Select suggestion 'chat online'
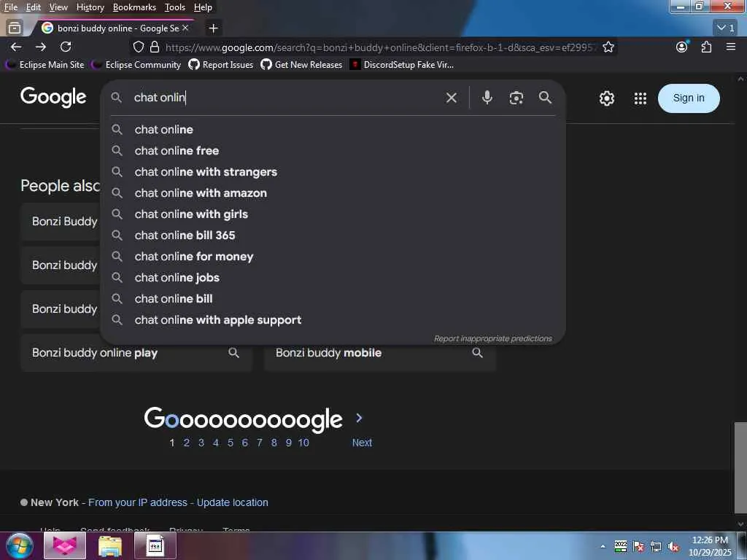The height and width of the screenshot is (560, 747). [x=333, y=130]
